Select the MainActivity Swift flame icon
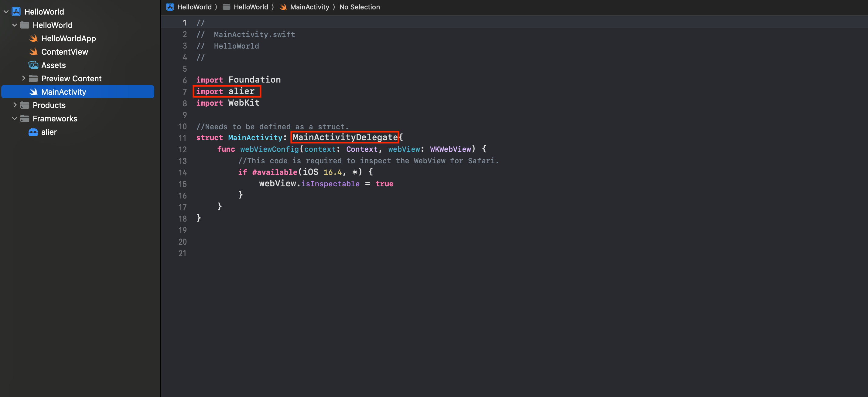868x397 pixels. (x=33, y=92)
